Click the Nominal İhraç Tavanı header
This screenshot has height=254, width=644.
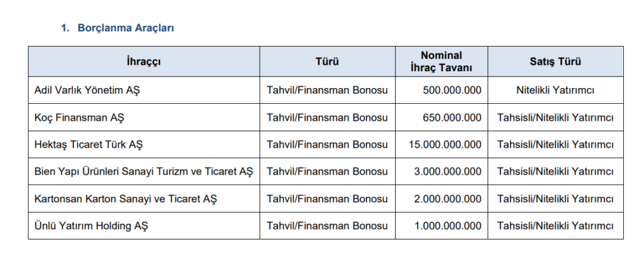(441, 62)
